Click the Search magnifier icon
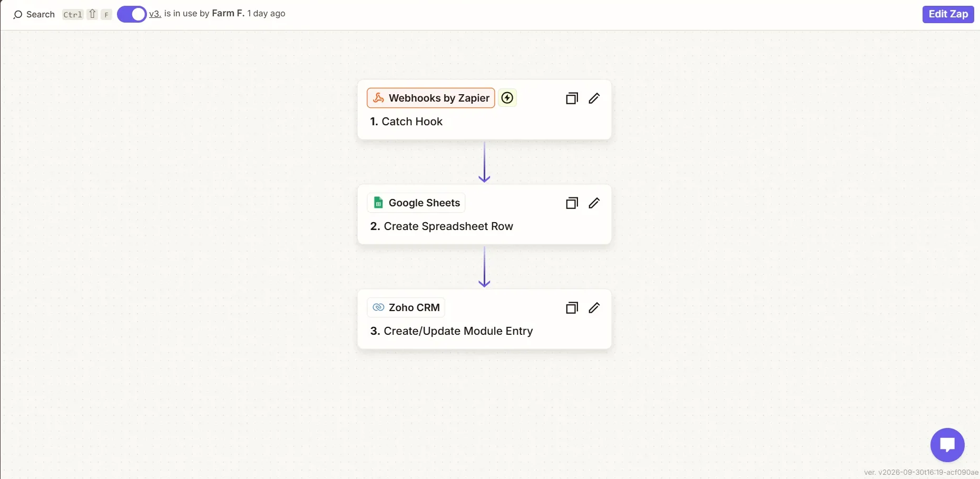This screenshot has height=479, width=980. [17, 15]
